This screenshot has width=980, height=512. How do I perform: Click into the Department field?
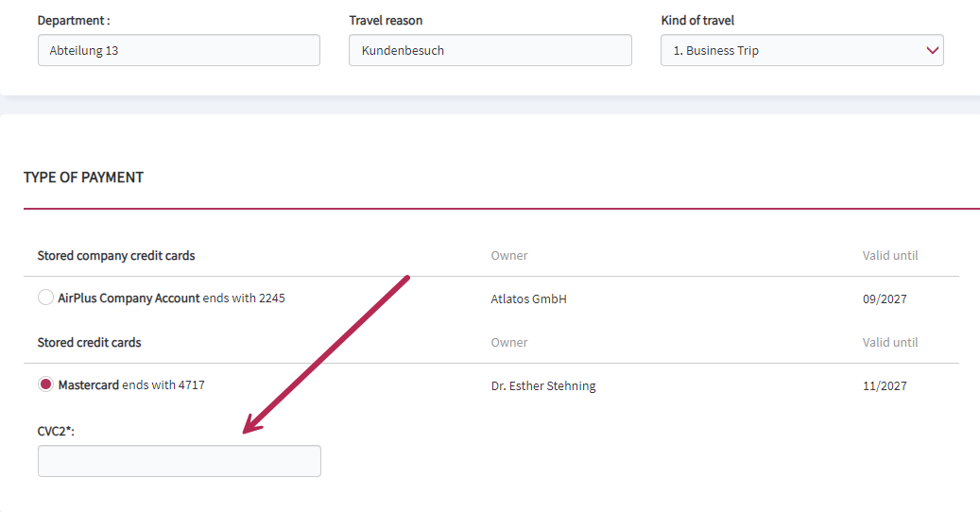point(179,51)
